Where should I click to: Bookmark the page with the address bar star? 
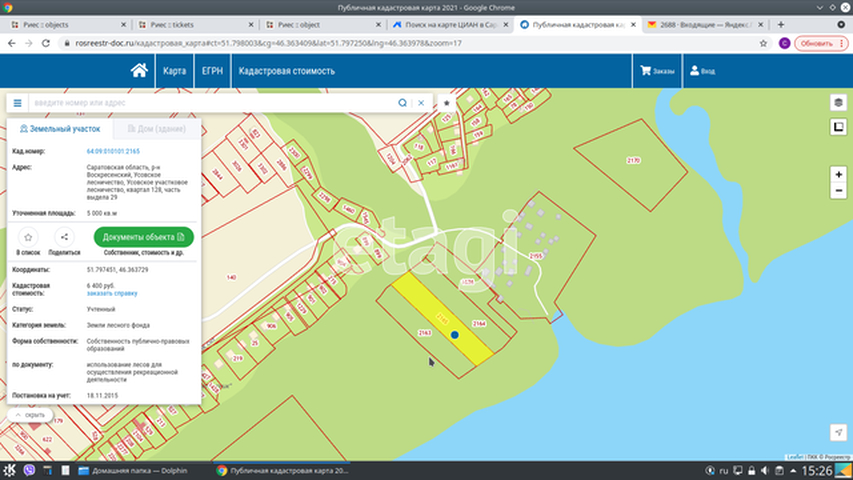[x=762, y=43]
